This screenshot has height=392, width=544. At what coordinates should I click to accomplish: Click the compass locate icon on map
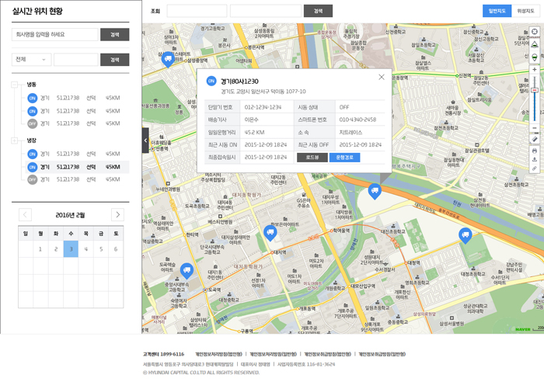click(x=535, y=32)
